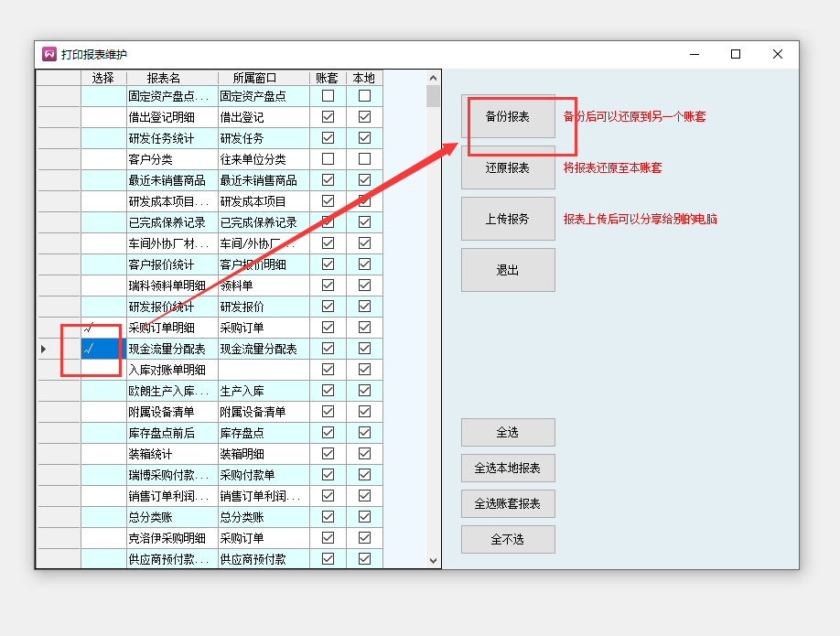This screenshot has height=636, width=840.
Task: Click scrollbar up arrow in report list
Action: click(434, 78)
